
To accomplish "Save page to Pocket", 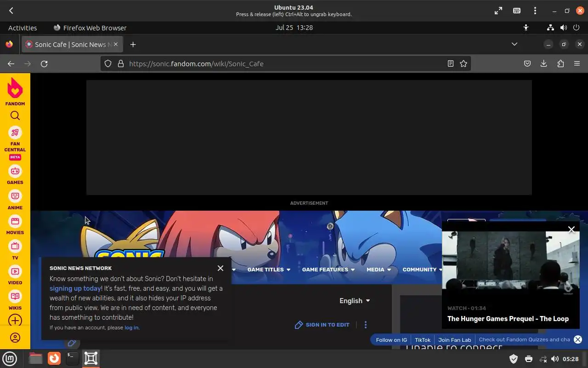I will click(527, 64).
